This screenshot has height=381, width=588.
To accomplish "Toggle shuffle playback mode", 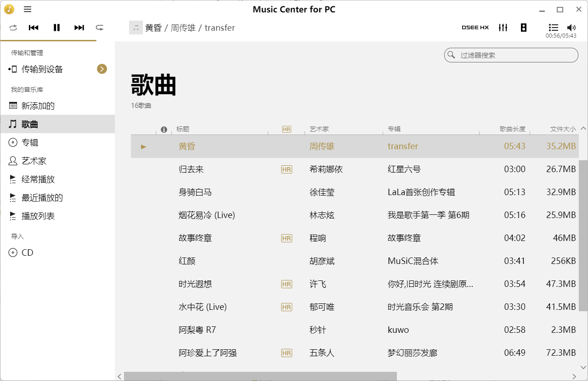I will tap(100, 28).
